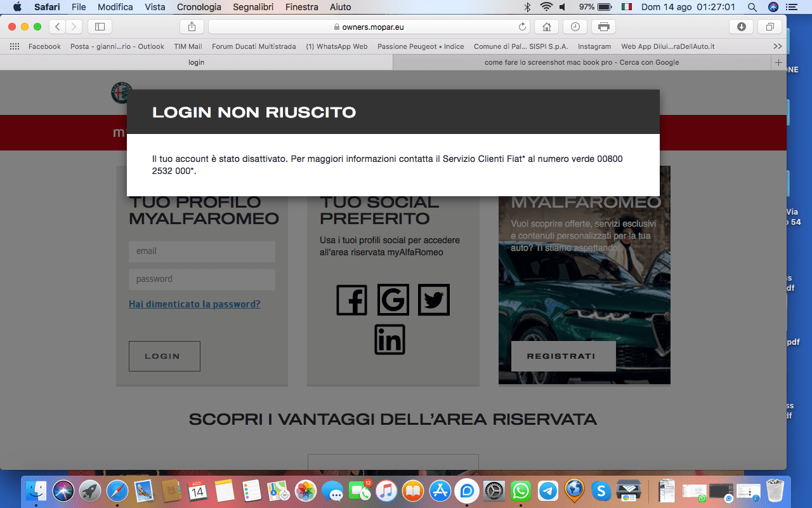Open the Home page button in Safari
Image resolution: width=812 pixels, height=508 pixels.
[x=546, y=27]
